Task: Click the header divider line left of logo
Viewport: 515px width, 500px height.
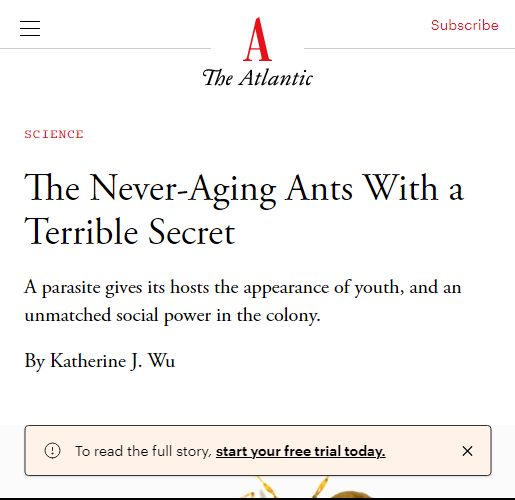Action: tap(105, 49)
